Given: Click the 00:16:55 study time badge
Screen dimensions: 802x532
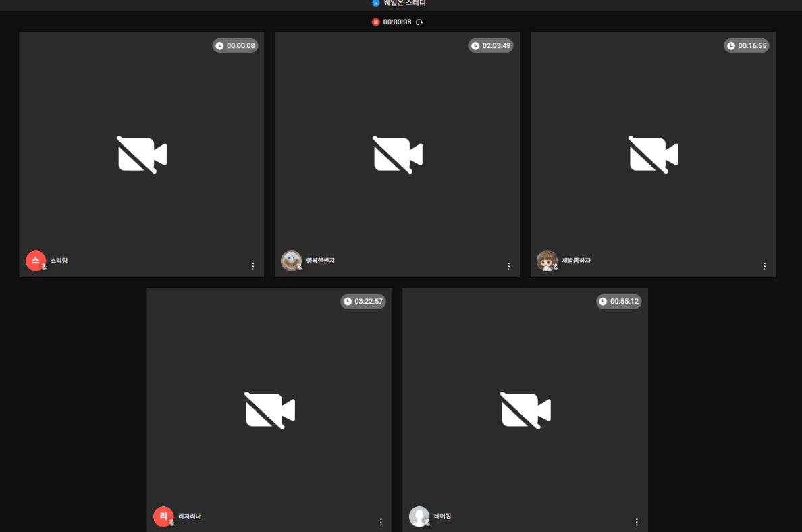Looking at the screenshot, I should click(x=747, y=45).
